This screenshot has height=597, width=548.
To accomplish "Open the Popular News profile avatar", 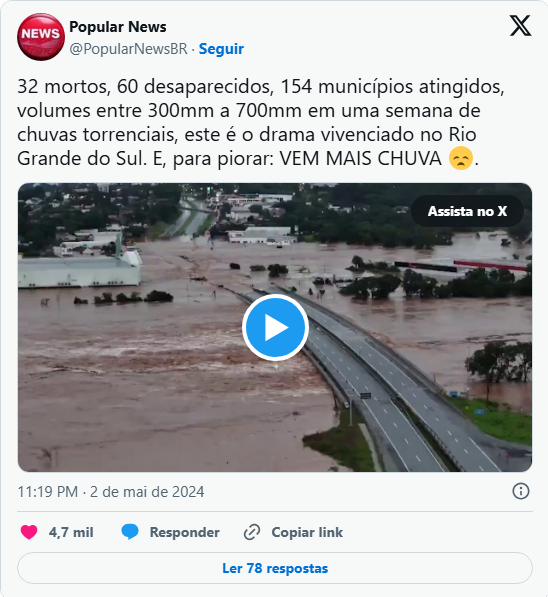I will pyautogui.click(x=41, y=37).
